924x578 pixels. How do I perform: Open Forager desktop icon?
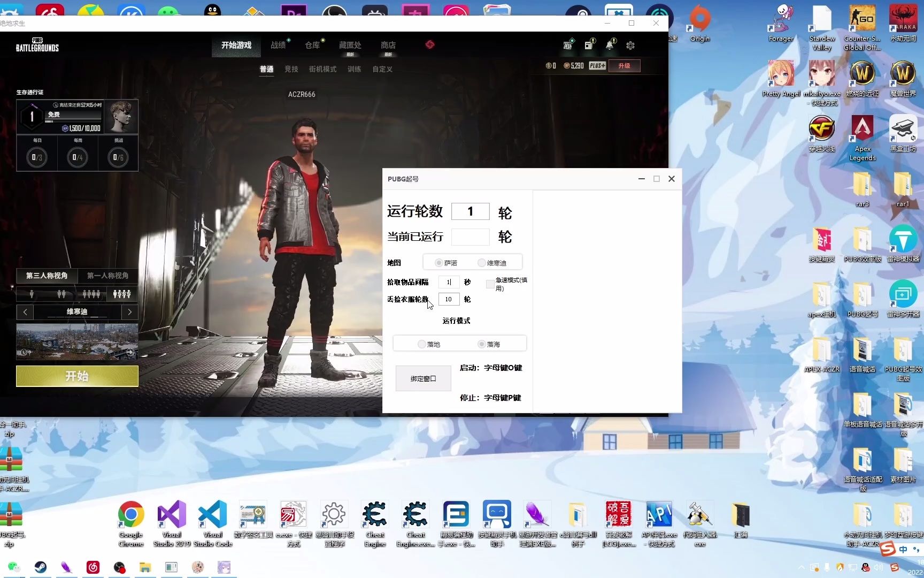[x=781, y=24]
